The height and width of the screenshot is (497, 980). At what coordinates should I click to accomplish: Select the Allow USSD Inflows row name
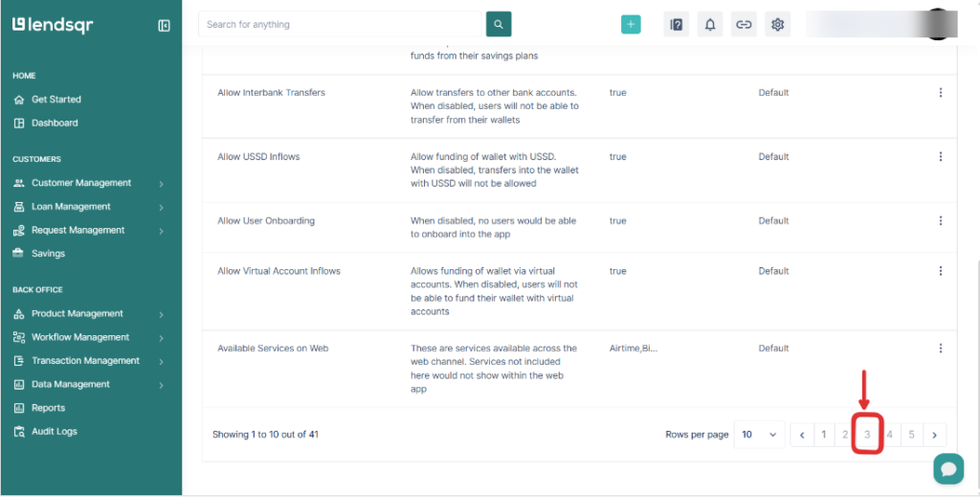pos(258,157)
